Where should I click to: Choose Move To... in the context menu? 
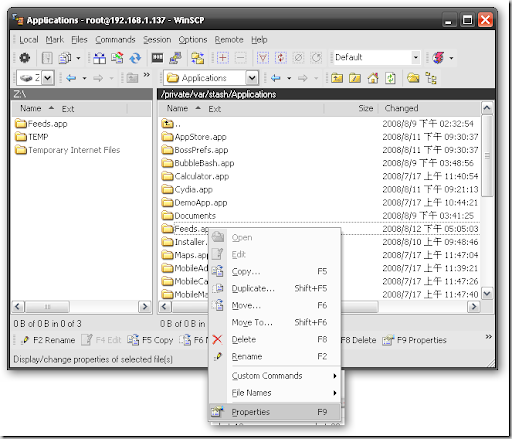pyautogui.click(x=275, y=322)
